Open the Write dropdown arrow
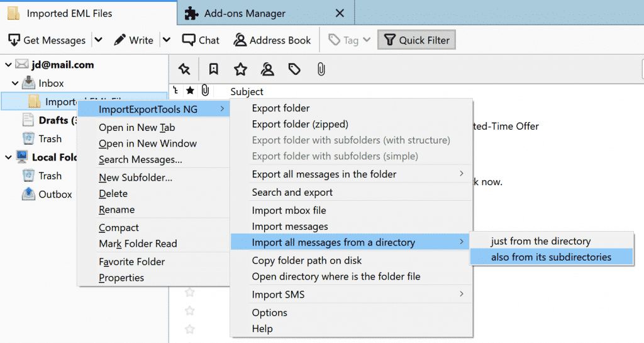The height and width of the screenshot is (343, 644). pyautogui.click(x=166, y=40)
